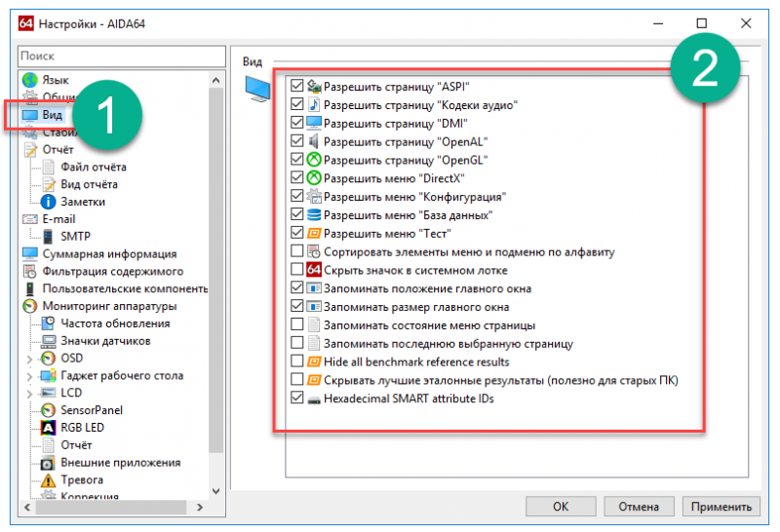Toggle Разрешить меню "Конфигурация" checkbox
The width and height of the screenshot is (780, 532).
tap(297, 197)
